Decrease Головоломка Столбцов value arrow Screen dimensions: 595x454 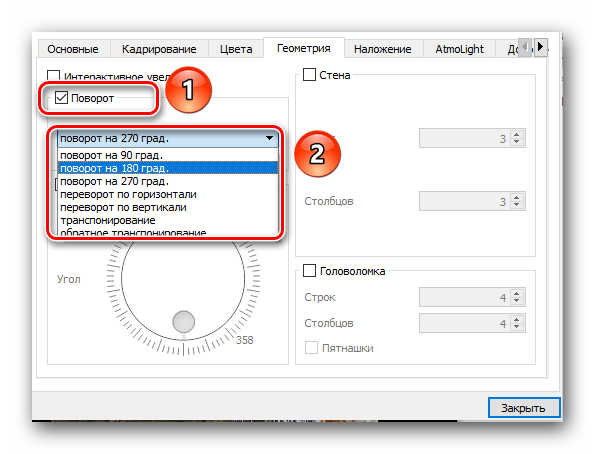point(516,327)
